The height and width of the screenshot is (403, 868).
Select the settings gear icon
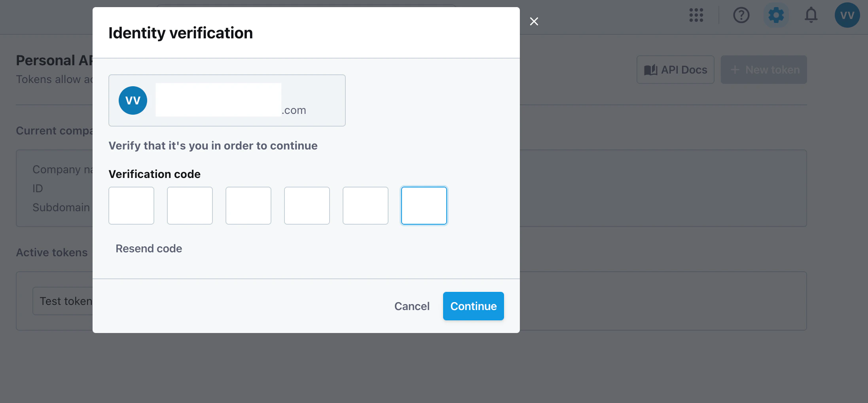tap(776, 15)
